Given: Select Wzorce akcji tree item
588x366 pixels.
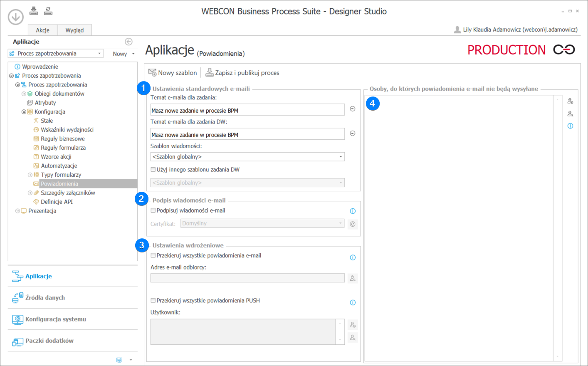Looking at the screenshot, I should [x=56, y=157].
